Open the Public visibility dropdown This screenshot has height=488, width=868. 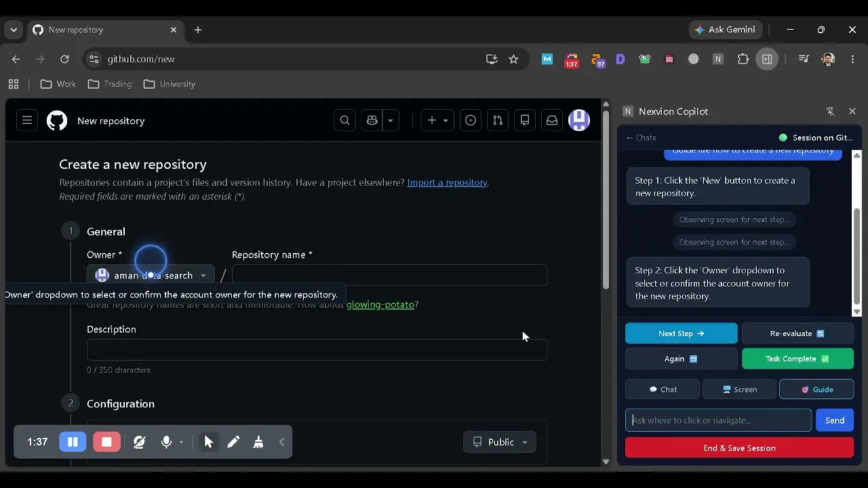tap(500, 442)
